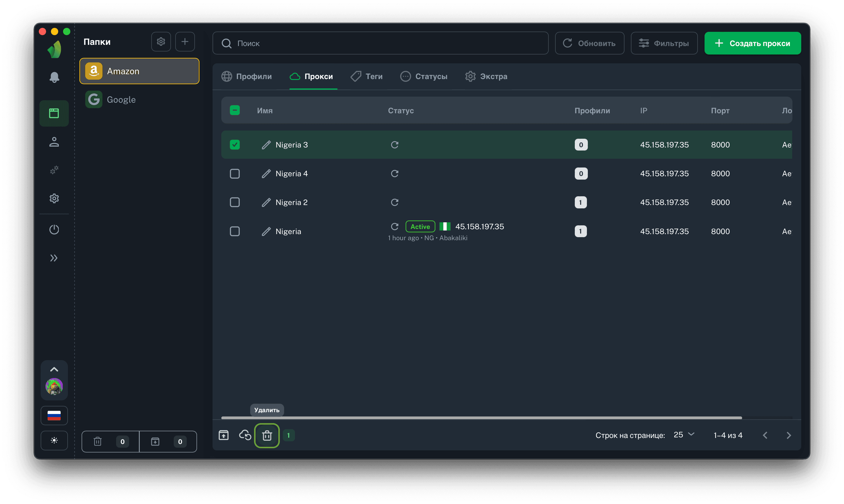Open folder settings gear next to Папки
The height and width of the screenshot is (504, 844).
click(161, 42)
